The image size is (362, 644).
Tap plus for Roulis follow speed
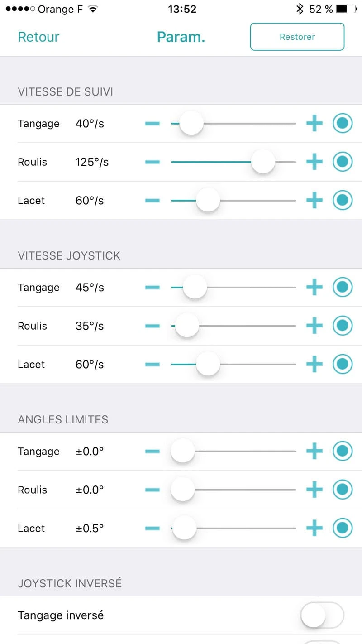314,162
